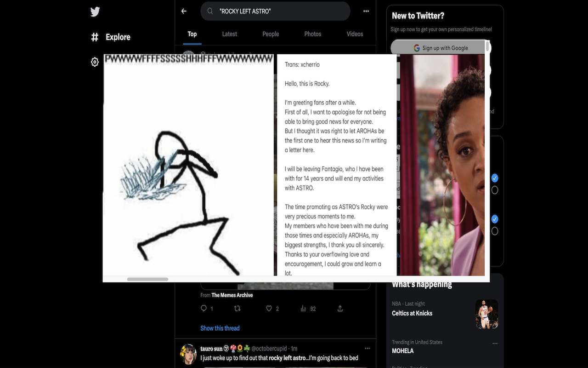The image size is (588, 368).
Task: Click "Sign up now to get your own personalized timeline!"
Action: (x=441, y=29)
